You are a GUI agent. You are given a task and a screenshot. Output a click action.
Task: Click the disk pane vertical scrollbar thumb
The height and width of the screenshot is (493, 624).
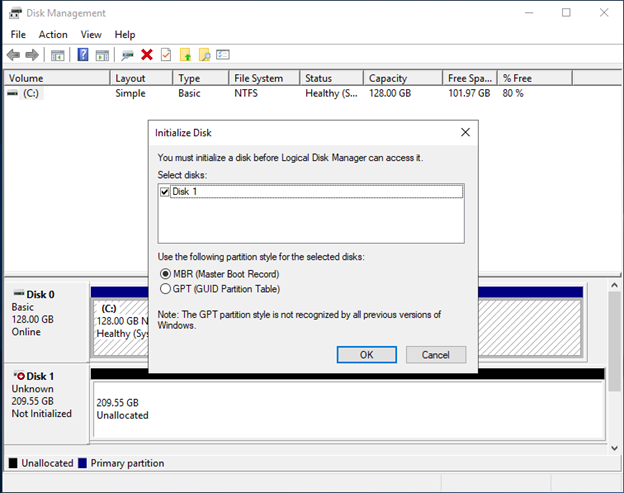pos(614,341)
